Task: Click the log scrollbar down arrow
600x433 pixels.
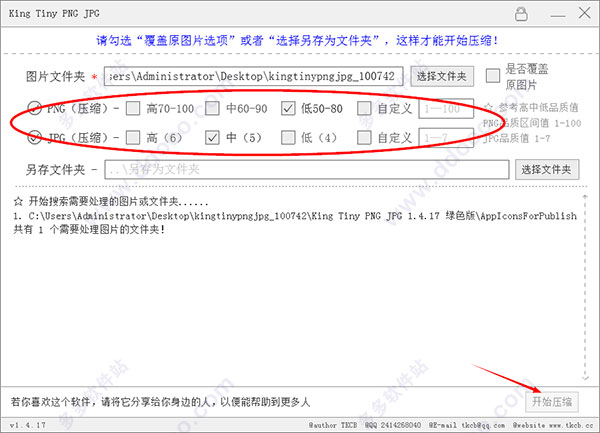Action: 585,377
